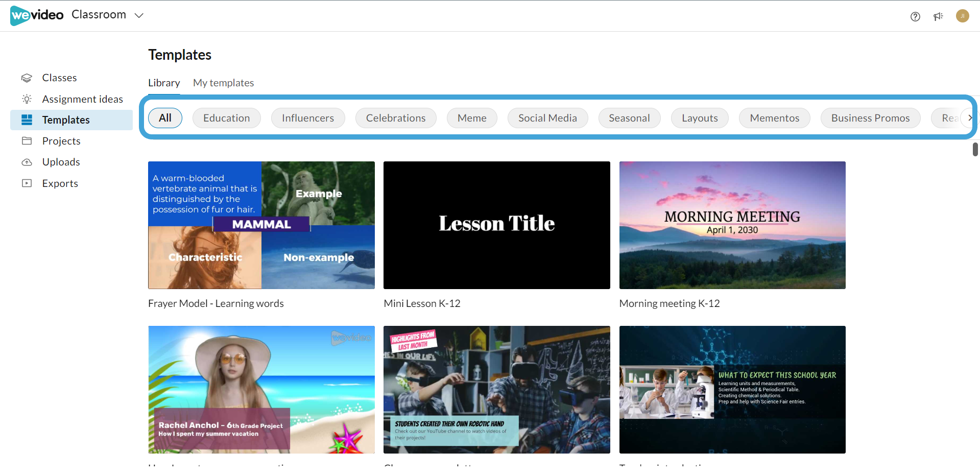This screenshot has width=980, height=475.
Task: Click the Uploads cloud icon
Action: 27,162
